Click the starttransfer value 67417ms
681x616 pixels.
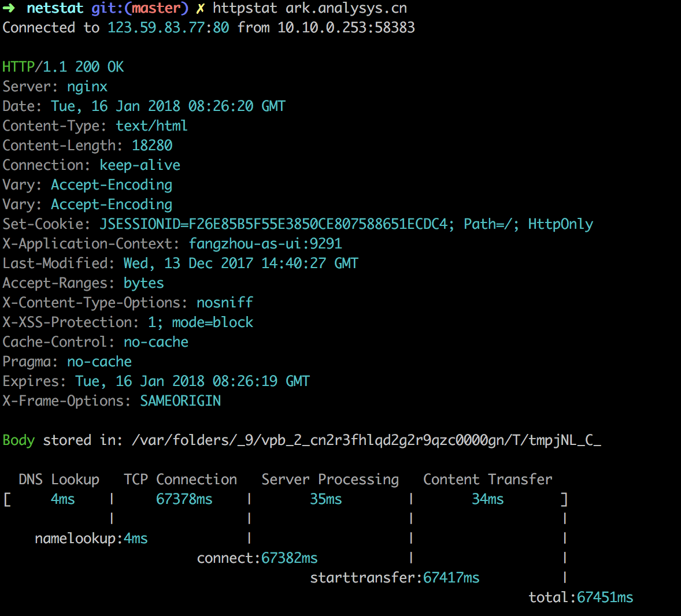click(451, 578)
